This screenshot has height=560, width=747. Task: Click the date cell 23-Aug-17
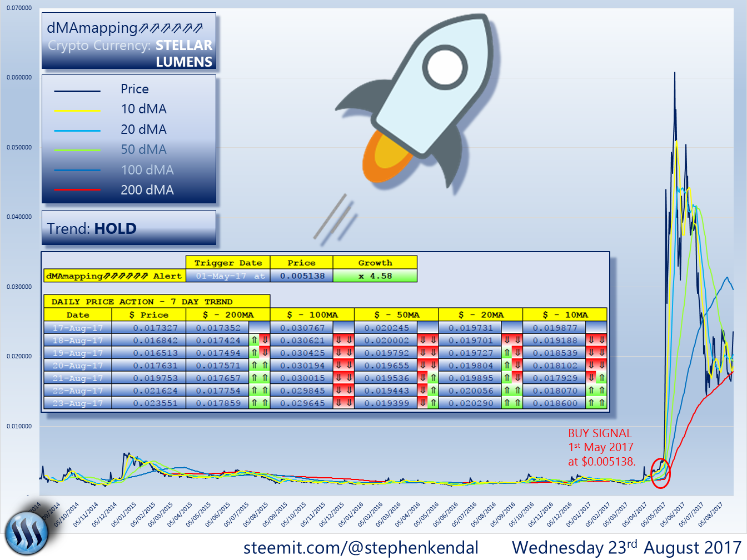coord(78,403)
